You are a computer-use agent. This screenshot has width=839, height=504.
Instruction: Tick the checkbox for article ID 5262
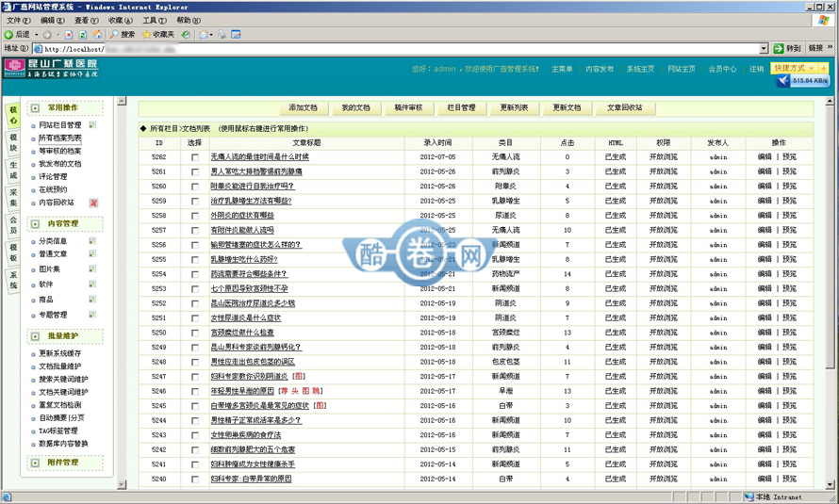(195, 157)
